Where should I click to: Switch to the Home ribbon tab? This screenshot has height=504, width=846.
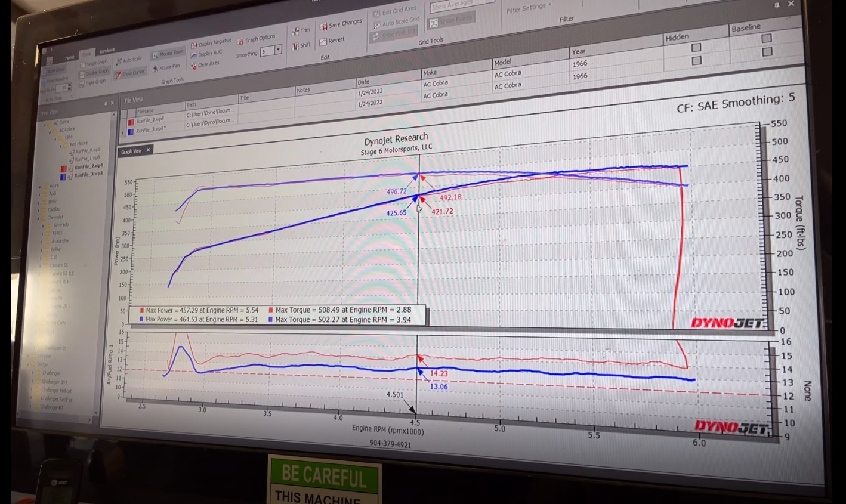click(x=70, y=57)
